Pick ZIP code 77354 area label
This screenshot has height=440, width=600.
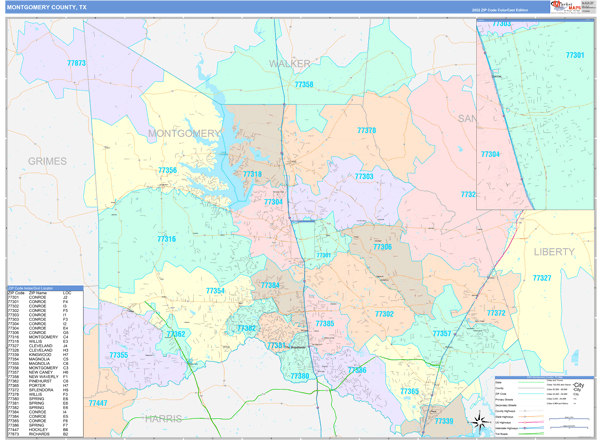216,290
